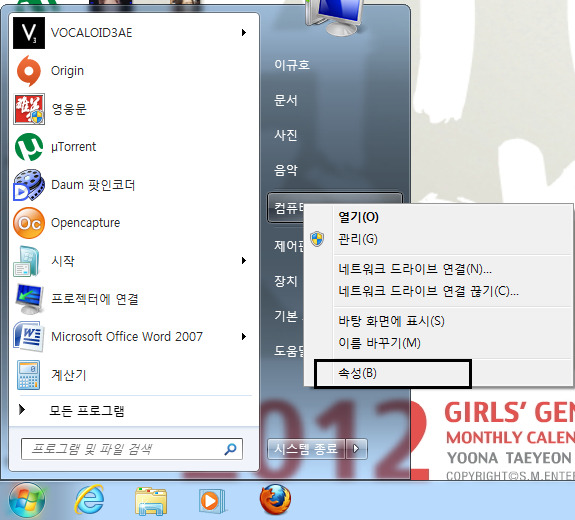Screen dimensions: 575x520
Task: Launch the Origin app icon
Action: (x=29, y=71)
